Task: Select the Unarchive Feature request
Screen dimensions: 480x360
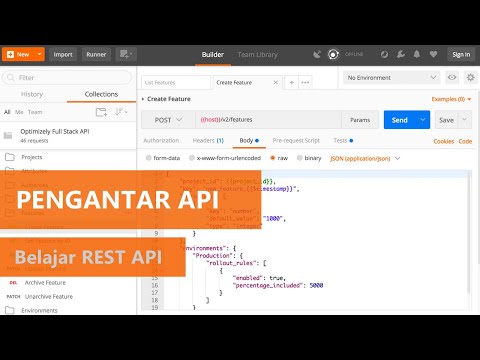Action: 49,297
